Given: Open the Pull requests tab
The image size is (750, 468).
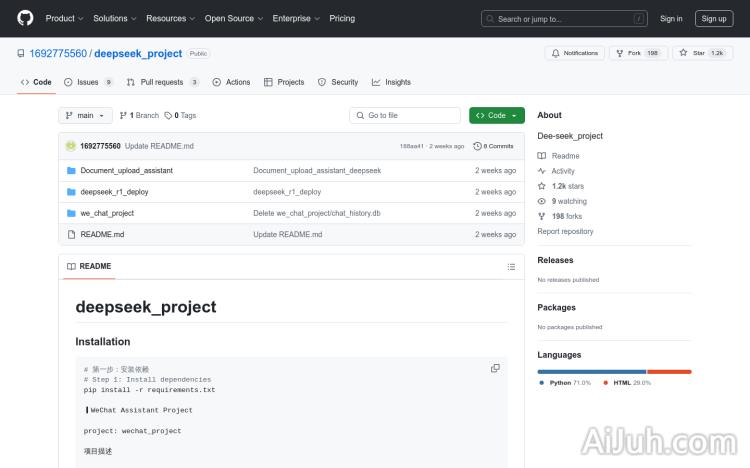Looking at the screenshot, I should point(163,82).
